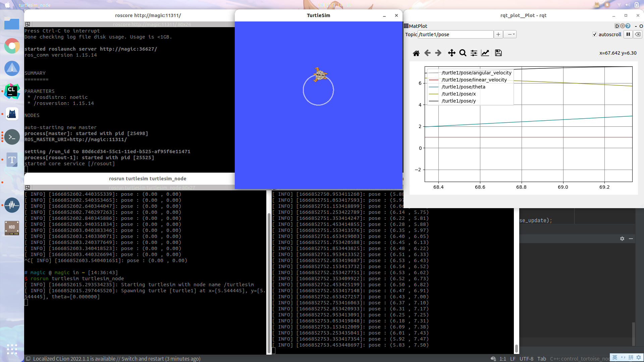Open rqt plugin help icon

(628, 26)
